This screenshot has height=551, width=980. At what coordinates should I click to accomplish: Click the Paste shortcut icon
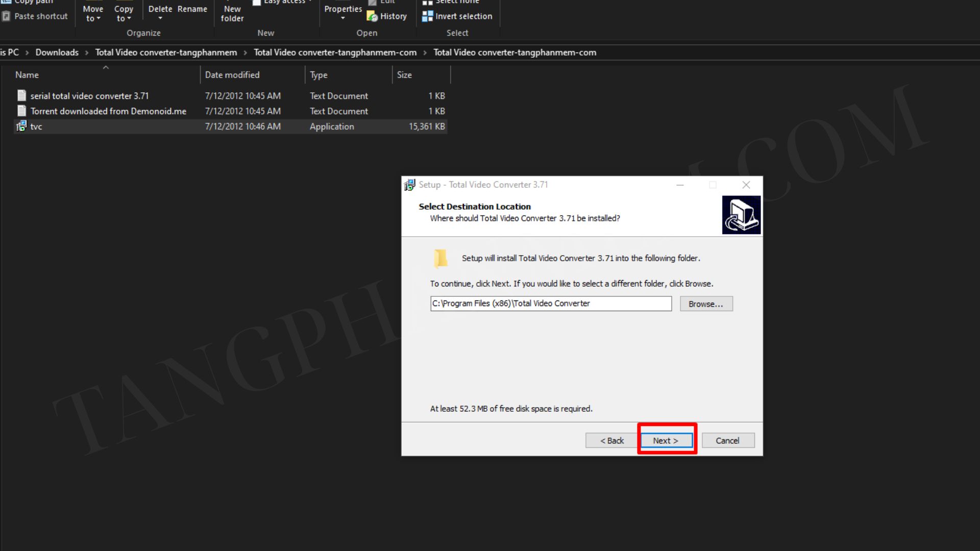pos(6,16)
